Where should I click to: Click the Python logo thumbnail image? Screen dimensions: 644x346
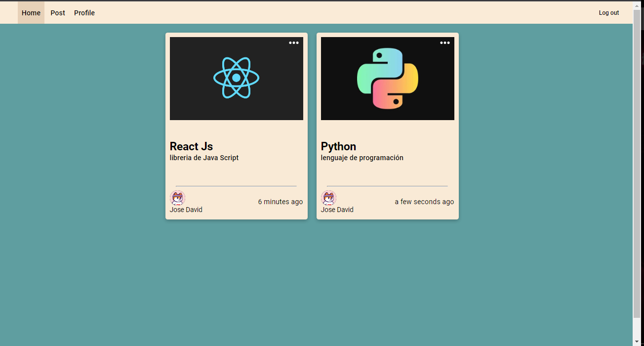click(x=388, y=79)
